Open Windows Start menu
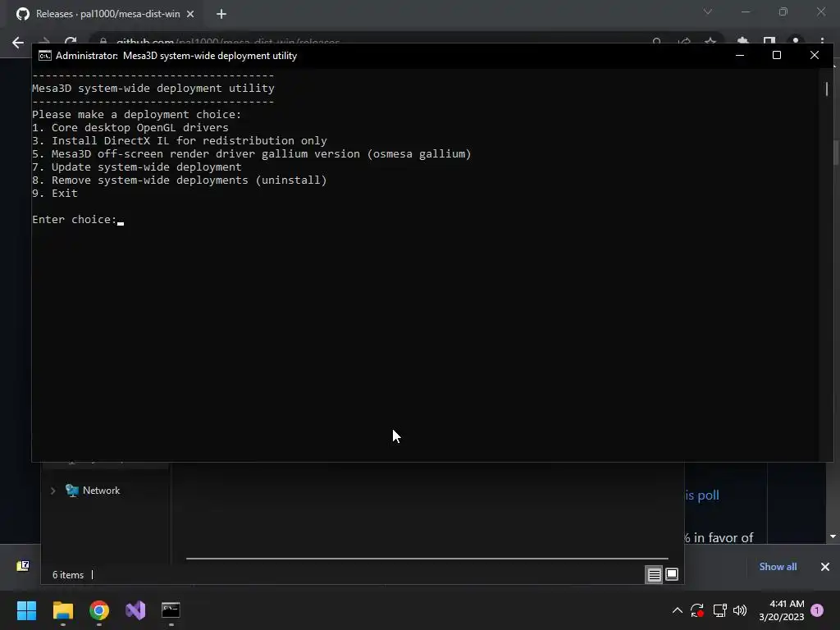 point(26,610)
